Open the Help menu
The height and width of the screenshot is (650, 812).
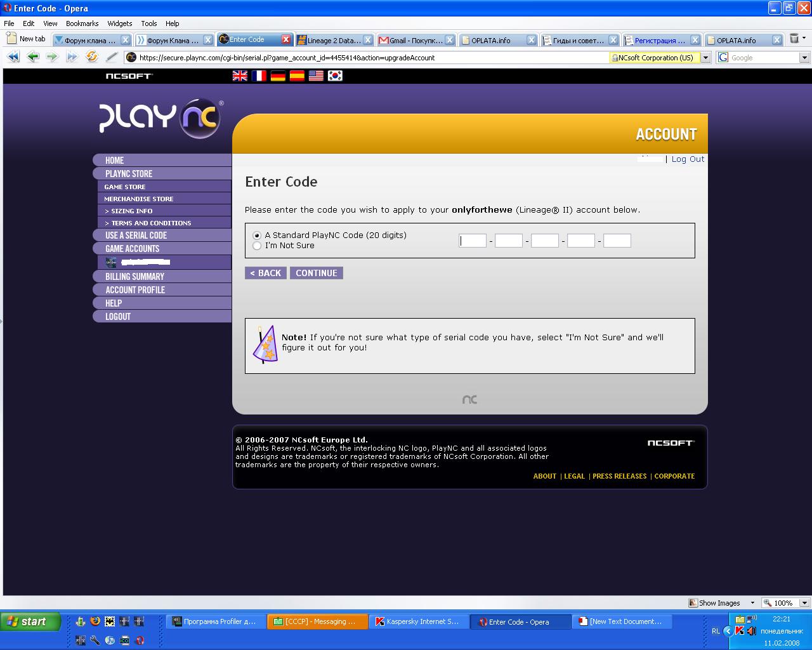(x=173, y=23)
